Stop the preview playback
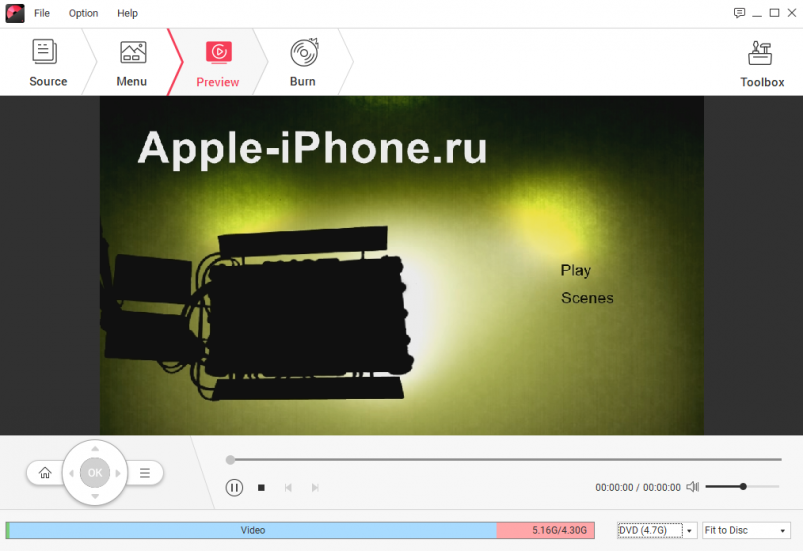Screen dimensions: 803x551 pyautogui.click(x=261, y=488)
